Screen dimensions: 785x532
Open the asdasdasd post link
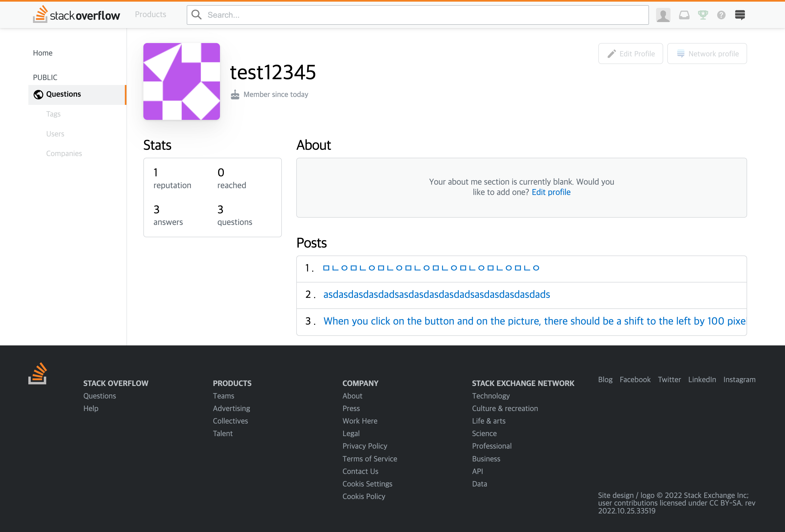pyautogui.click(x=436, y=294)
